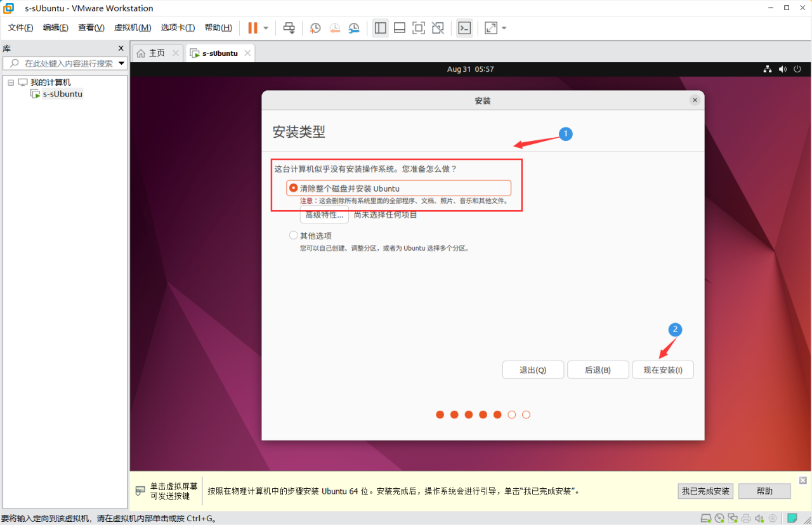
Task: Close the 安装 installer dialog
Action: tap(695, 100)
